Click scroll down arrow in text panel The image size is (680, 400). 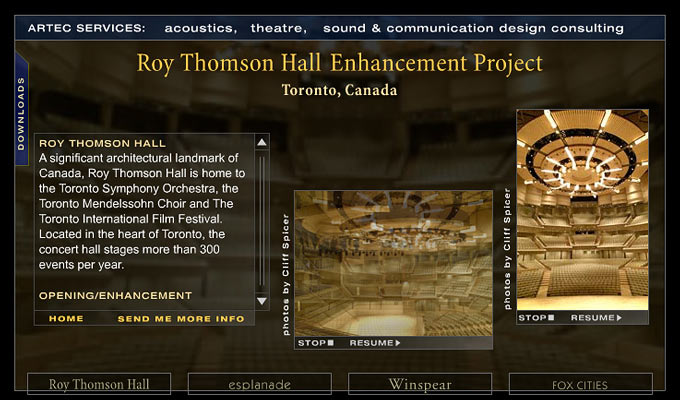pos(262,301)
